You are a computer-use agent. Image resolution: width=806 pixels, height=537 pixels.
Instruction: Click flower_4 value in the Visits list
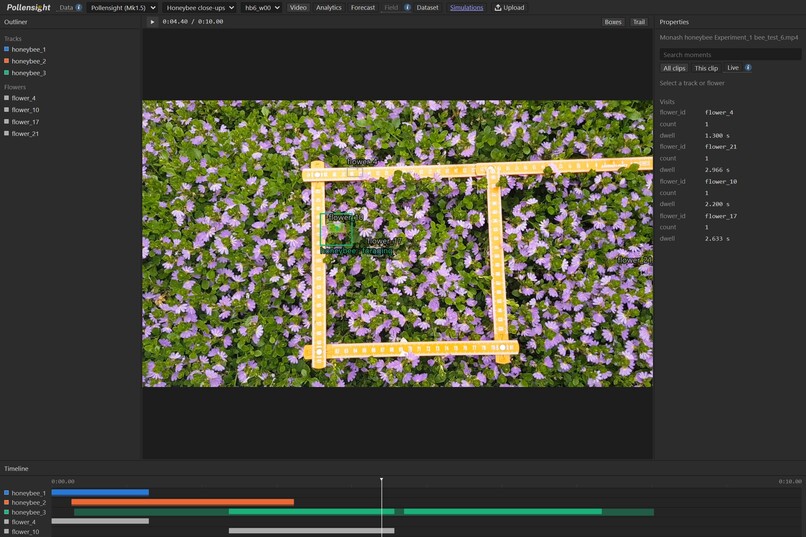point(719,113)
